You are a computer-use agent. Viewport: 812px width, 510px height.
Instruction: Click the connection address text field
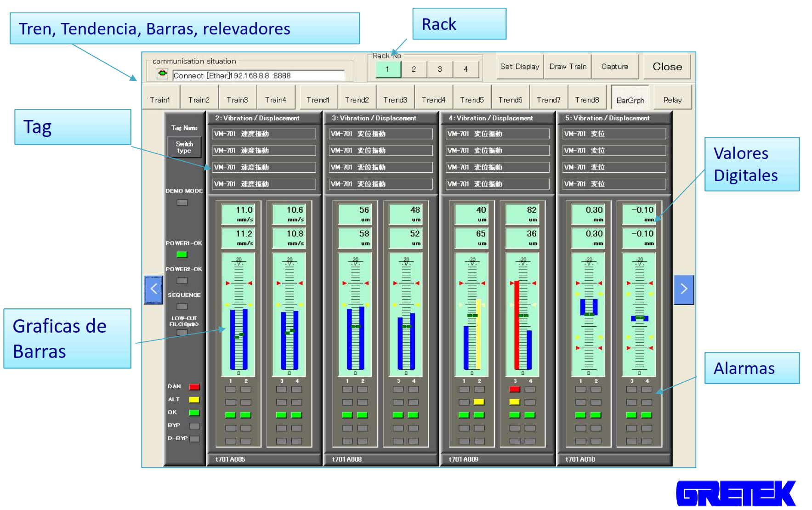pyautogui.click(x=258, y=76)
